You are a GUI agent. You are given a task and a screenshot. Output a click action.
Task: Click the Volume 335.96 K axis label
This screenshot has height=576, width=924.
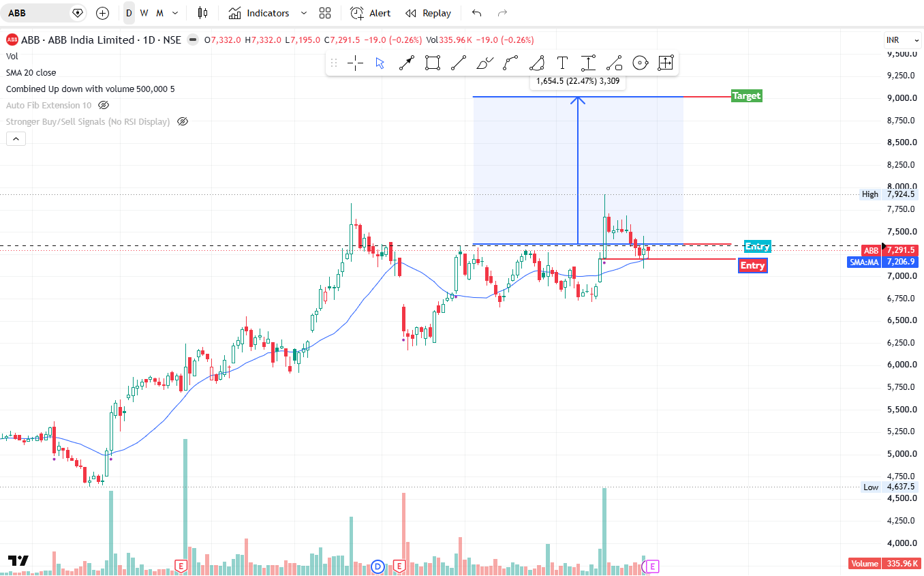[x=883, y=564]
